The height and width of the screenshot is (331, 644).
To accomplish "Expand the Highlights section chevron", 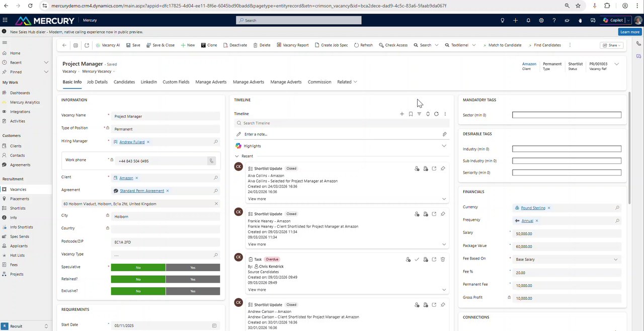I will tap(444, 146).
